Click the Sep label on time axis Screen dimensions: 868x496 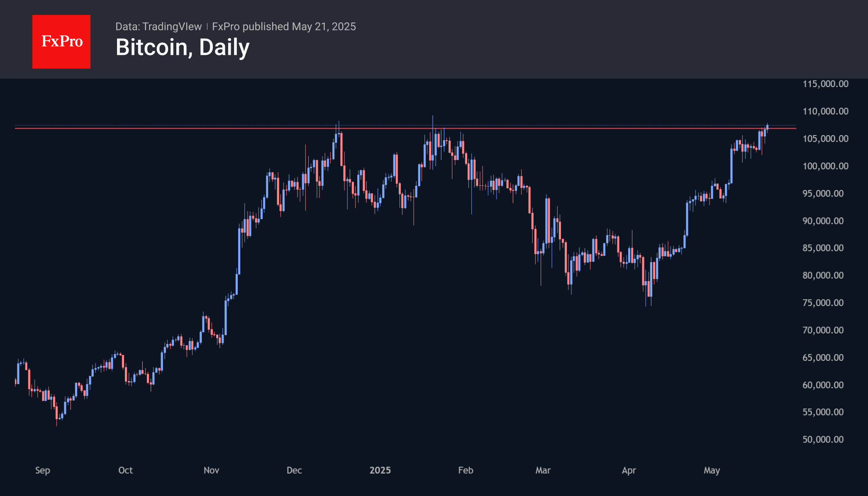pos(43,470)
